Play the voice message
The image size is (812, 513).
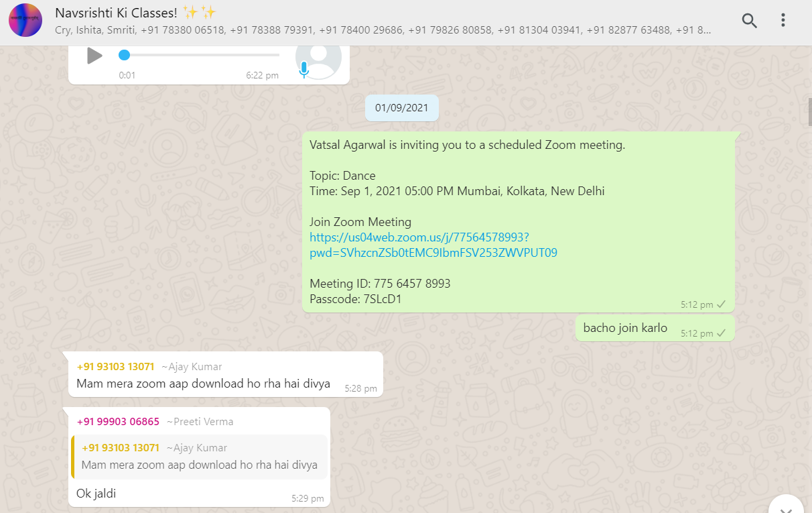tap(94, 56)
